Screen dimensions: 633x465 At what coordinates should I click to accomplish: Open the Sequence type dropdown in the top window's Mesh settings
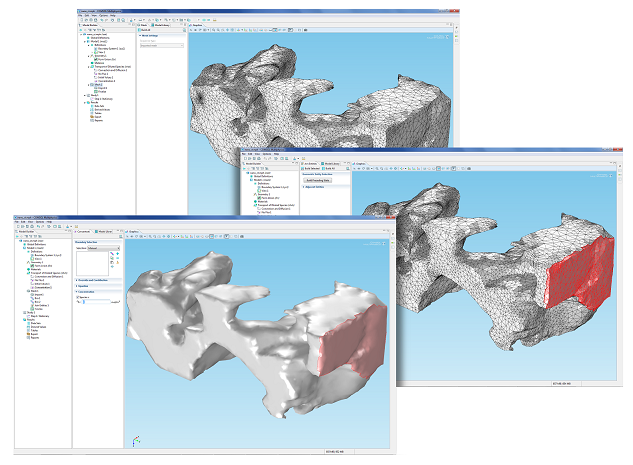161,46
